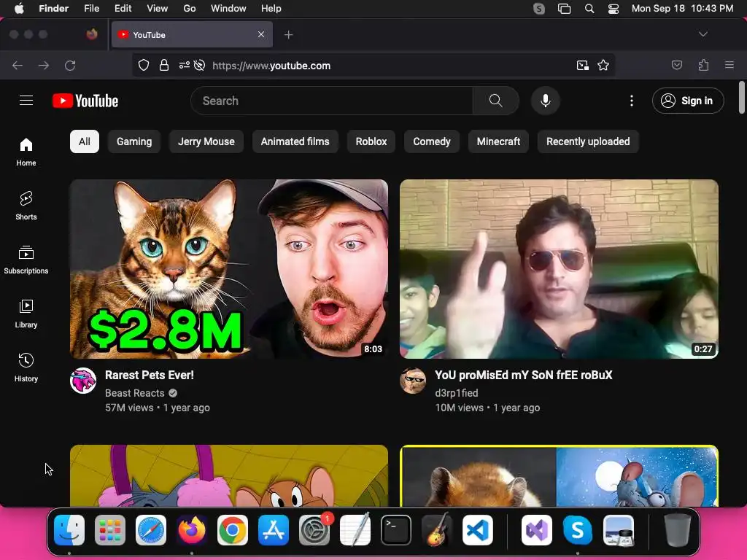The height and width of the screenshot is (560, 747).
Task: Open the site permissions icon in address bar
Action: point(185,65)
